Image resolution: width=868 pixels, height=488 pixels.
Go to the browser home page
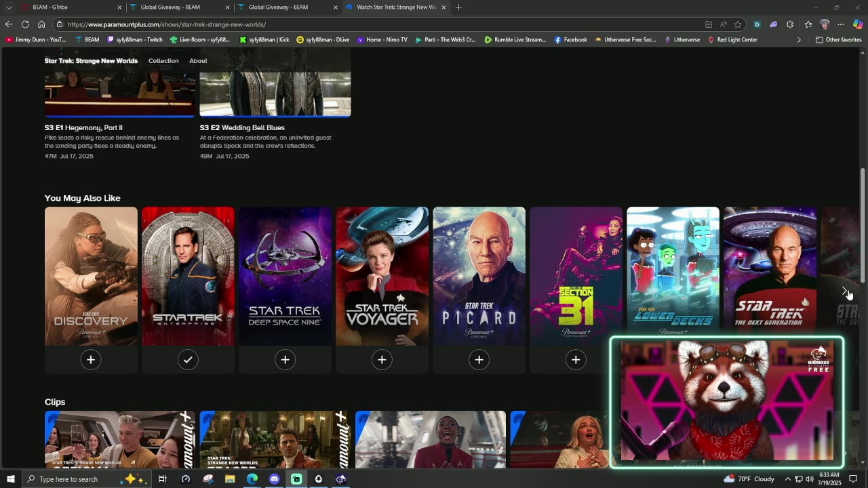coord(41,24)
